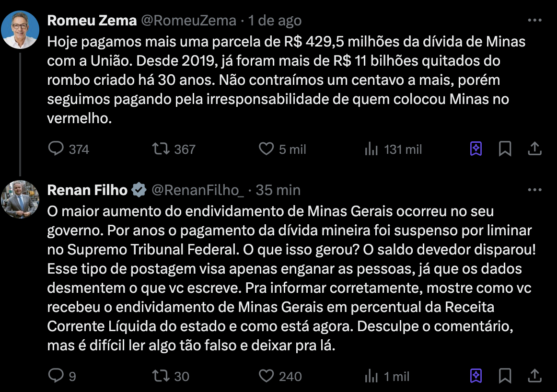This screenshot has width=557, height=392.
Task: Share Renan Filho's reply
Action: coord(534,376)
